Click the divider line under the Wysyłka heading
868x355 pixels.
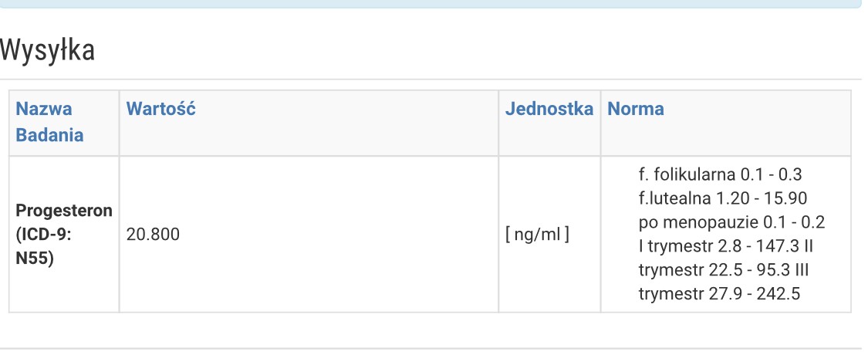click(431, 79)
